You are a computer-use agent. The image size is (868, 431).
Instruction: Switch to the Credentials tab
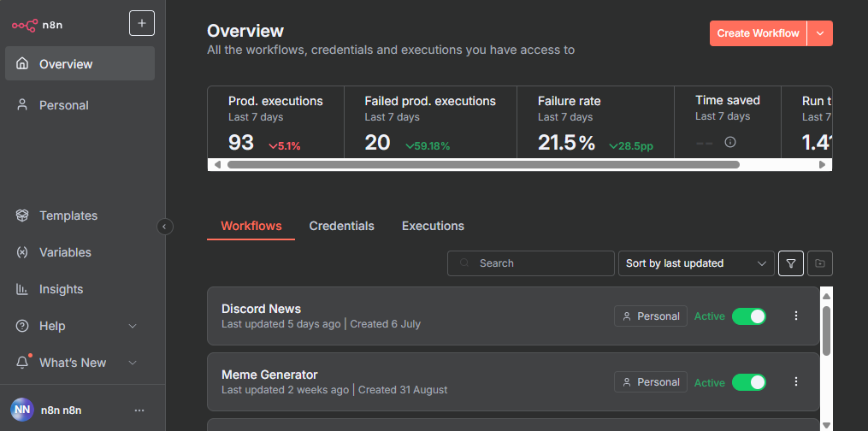click(341, 226)
